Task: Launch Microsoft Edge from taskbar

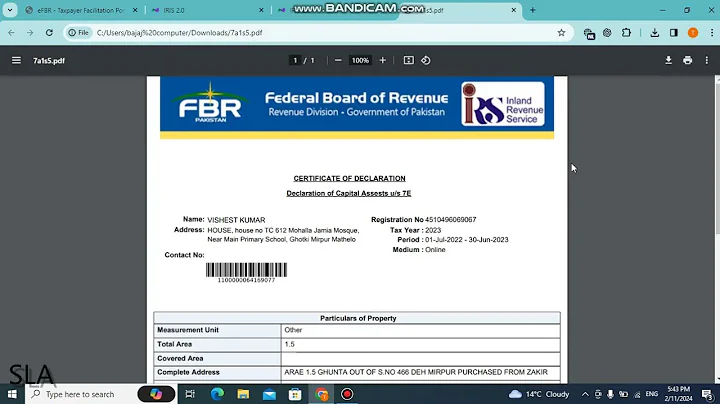Action: [217, 394]
